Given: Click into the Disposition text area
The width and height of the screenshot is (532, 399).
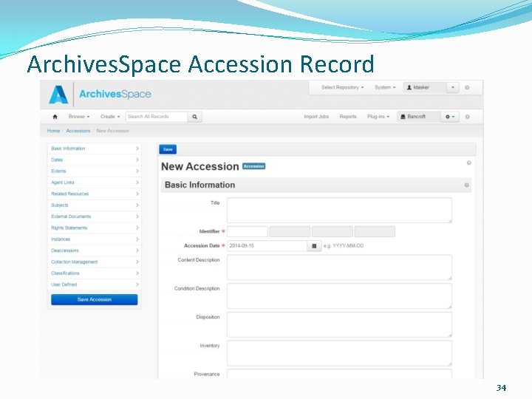Looking at the screenshot, I should click(339, 324).
